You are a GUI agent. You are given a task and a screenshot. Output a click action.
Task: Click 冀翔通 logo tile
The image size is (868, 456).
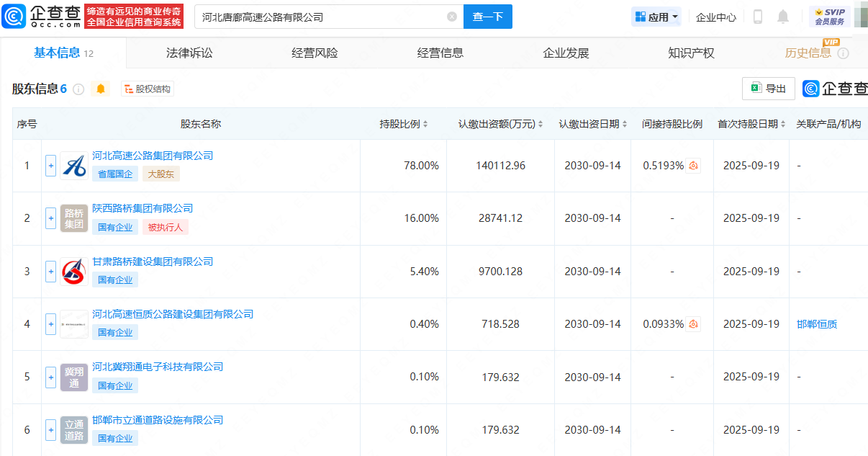(74, 377)
